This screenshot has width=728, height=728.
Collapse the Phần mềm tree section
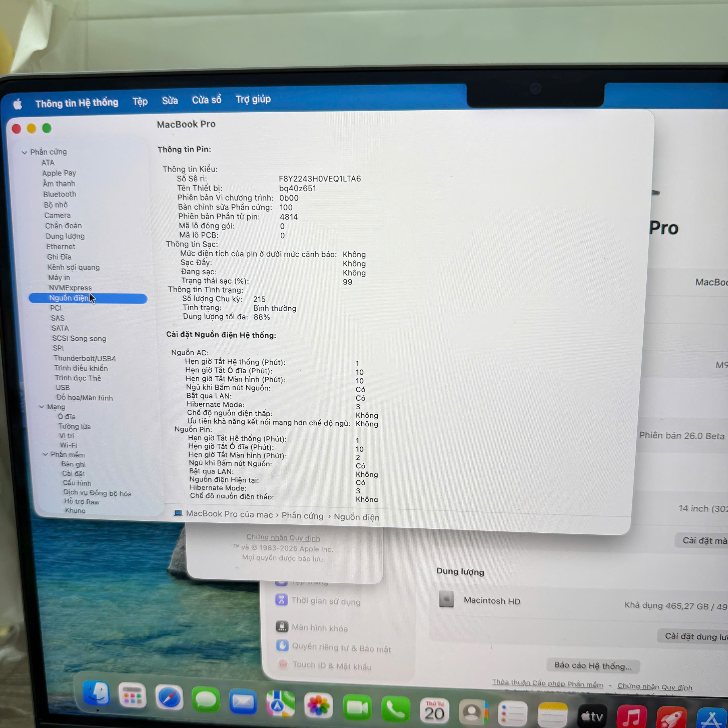[x=45, y=454]
